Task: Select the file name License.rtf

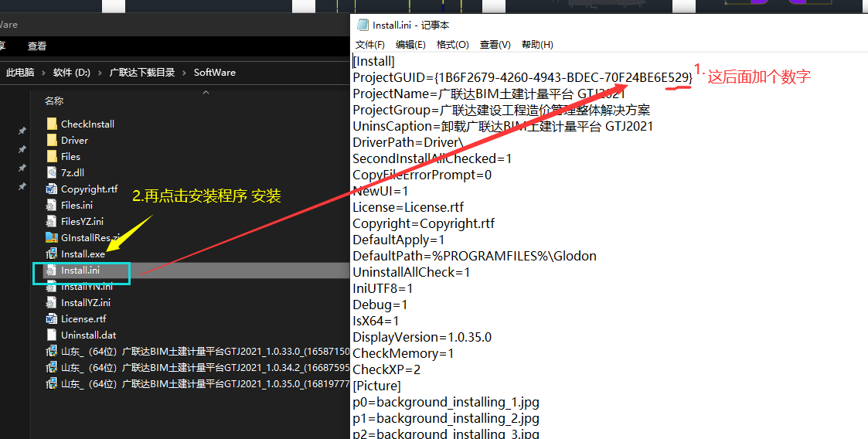Action: click(x=83, y=319)
